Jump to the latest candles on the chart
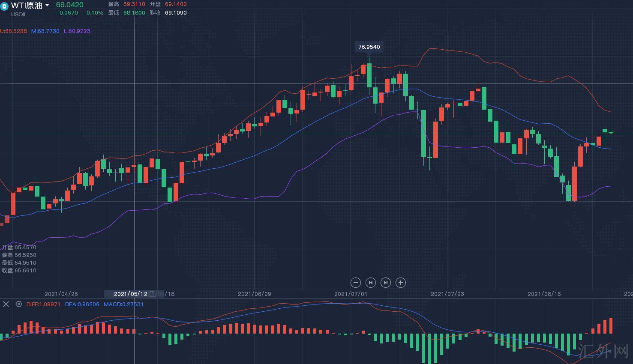 pyautogui.click(x=385, y=283)
